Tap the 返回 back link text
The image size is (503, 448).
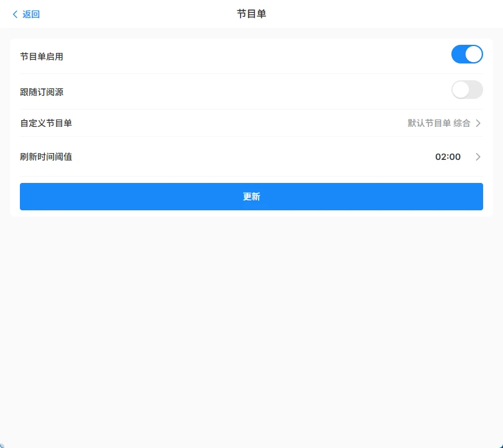coord(31,14)
